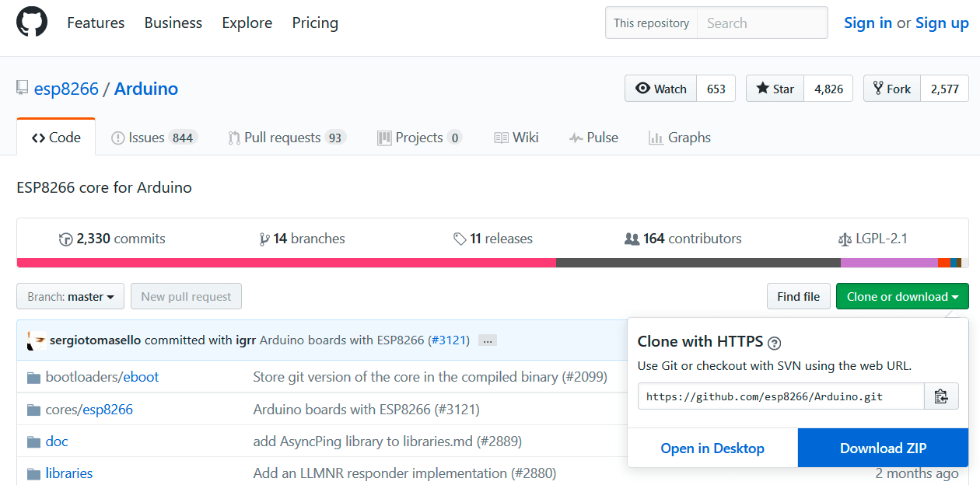This screenshot has height=485, width=980.
Task: Click the GitHub Octocat logo
Action: pos(32,23)
